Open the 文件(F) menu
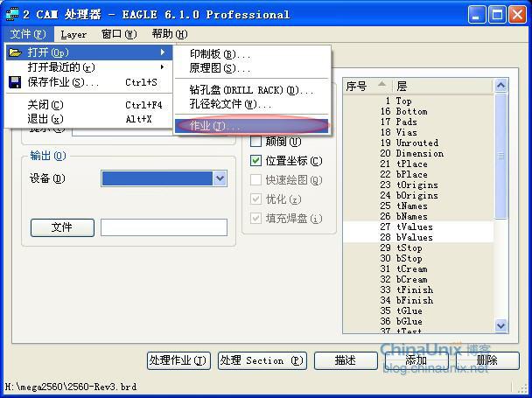The image size is (532, 398). 27,34
